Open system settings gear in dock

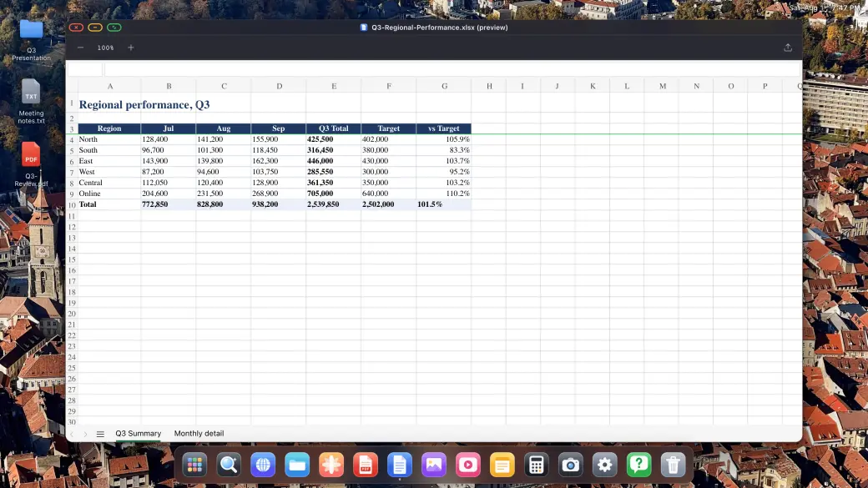[x=604, y=465]
